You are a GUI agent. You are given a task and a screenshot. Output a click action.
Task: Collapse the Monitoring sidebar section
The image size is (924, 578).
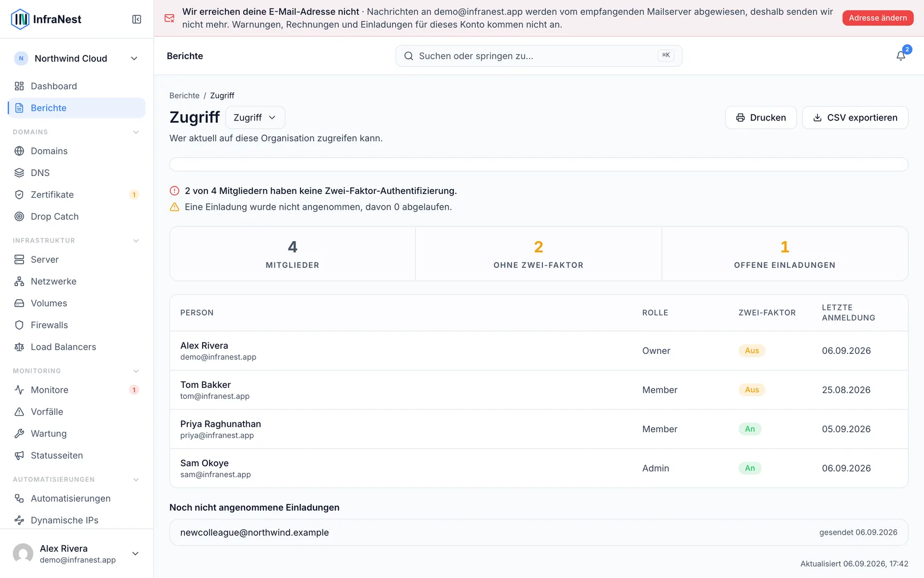coord(136,371)
